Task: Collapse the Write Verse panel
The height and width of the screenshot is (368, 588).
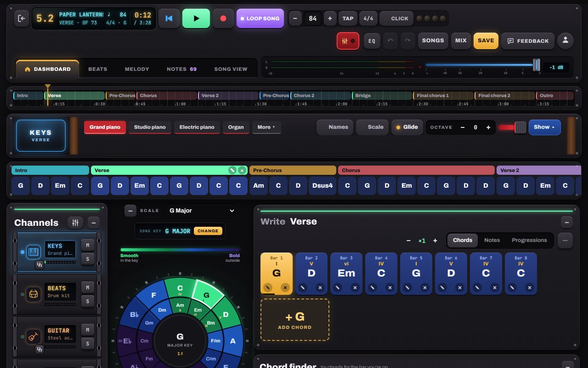Action: pyautogui.click(x=566, y=223)
